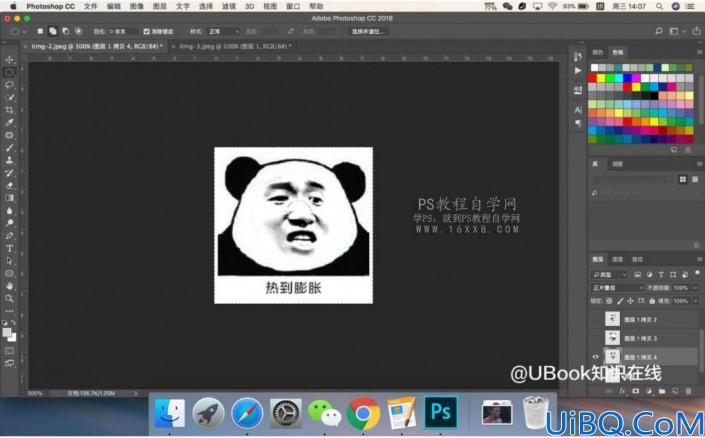The image size is (705, 438).
Task: Toggle the eye of the bottom selected layer
Action: click(x=596, y=357)
